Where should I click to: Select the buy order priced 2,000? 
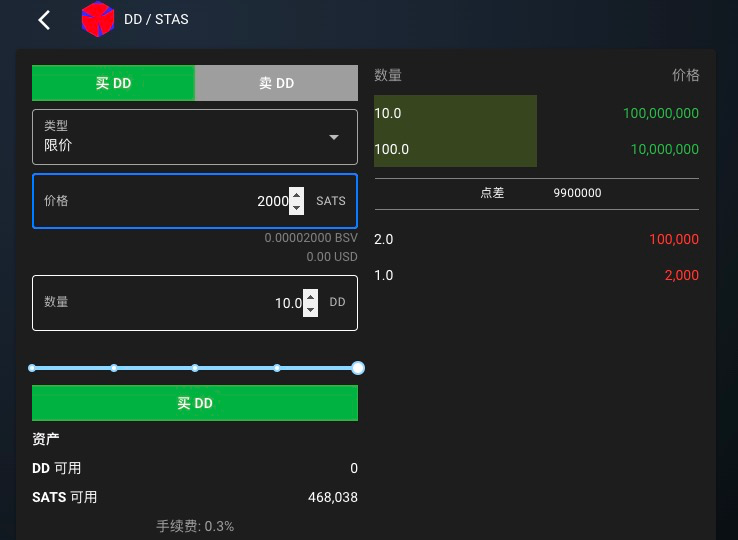coord(536,275)
